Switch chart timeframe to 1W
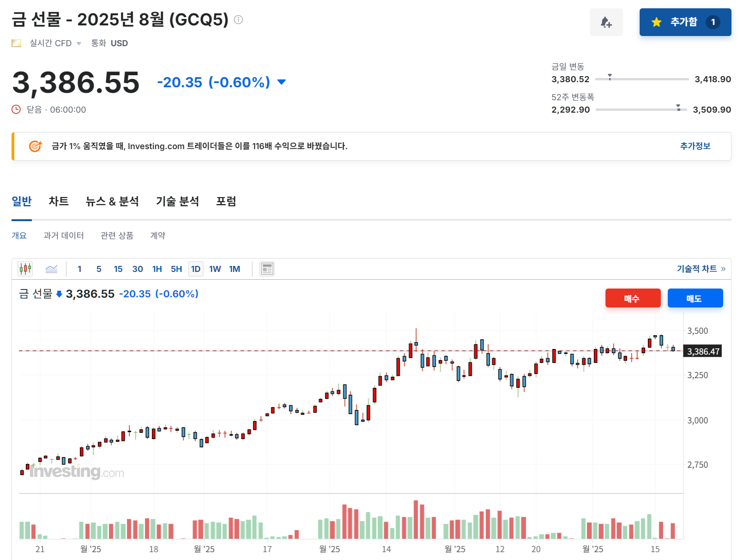Image resolution: width=743 pixels, height=560 pixels. tap(215, 269)
